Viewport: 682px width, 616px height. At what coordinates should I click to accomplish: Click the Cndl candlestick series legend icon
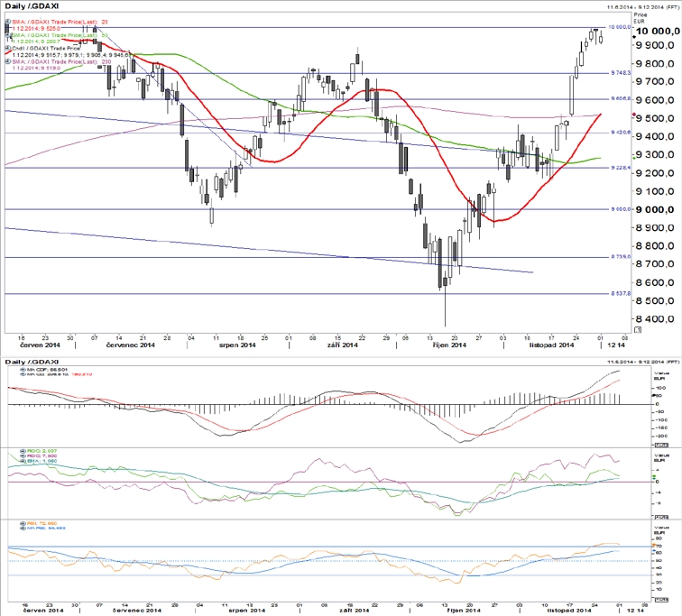click(8, 49)
